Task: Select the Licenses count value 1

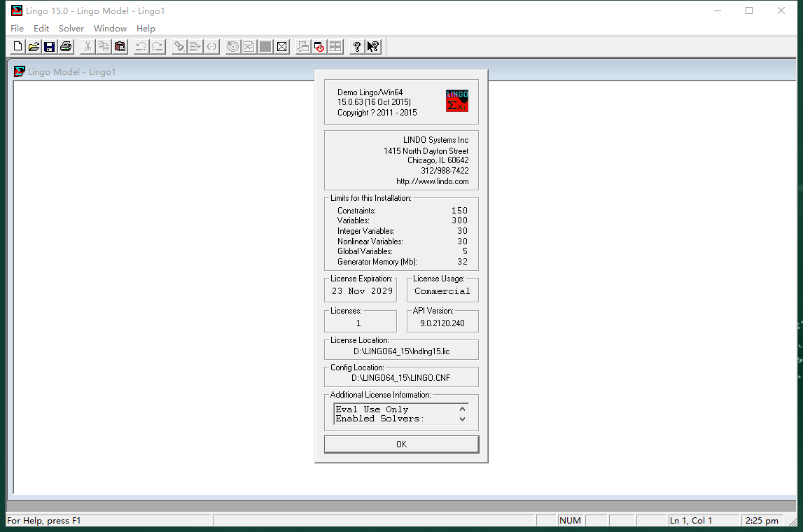Action: point(358,323)
